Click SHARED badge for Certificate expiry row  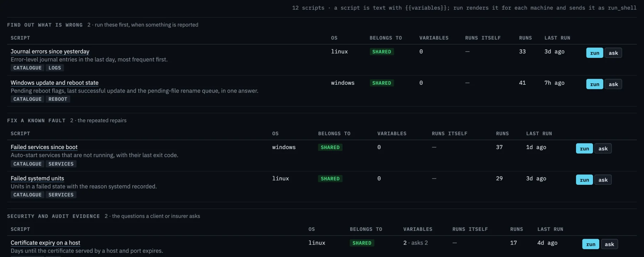362,243
